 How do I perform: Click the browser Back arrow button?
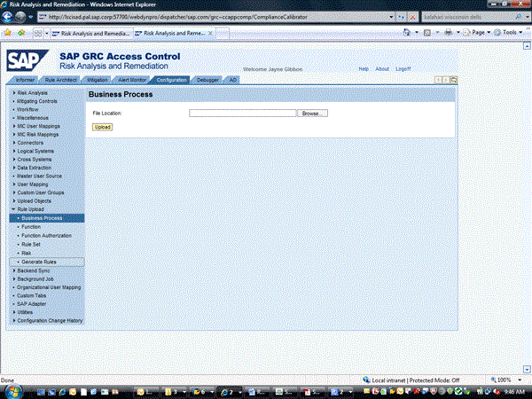9,17
